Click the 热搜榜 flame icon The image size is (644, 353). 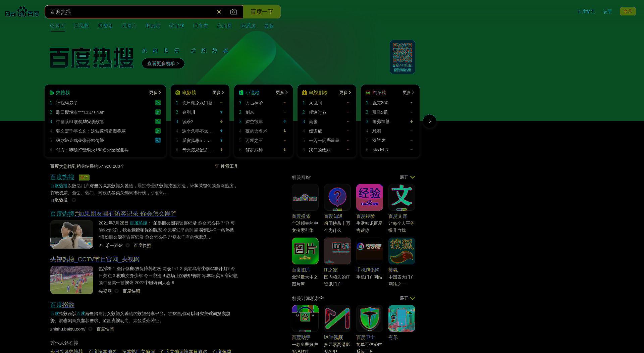coord(52,93)
